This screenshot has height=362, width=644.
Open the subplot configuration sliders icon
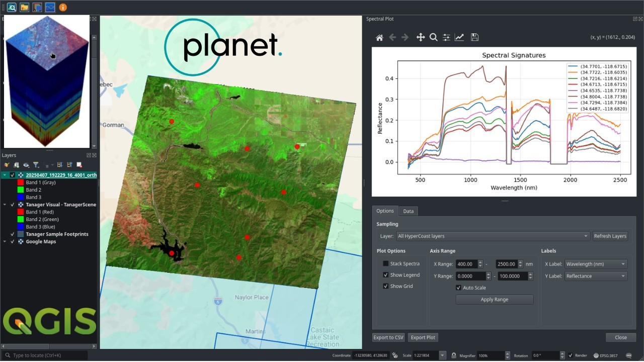pyautogui.click(x=446, y=37)
